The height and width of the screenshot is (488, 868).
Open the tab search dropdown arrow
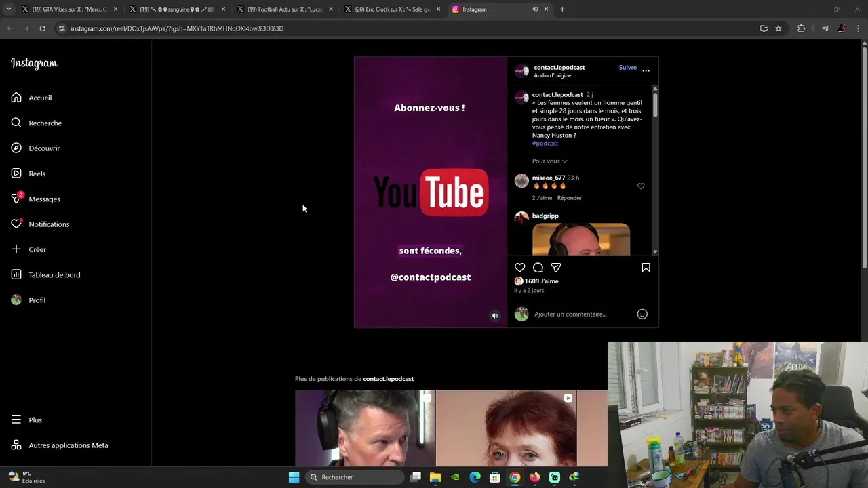[8, 9]
